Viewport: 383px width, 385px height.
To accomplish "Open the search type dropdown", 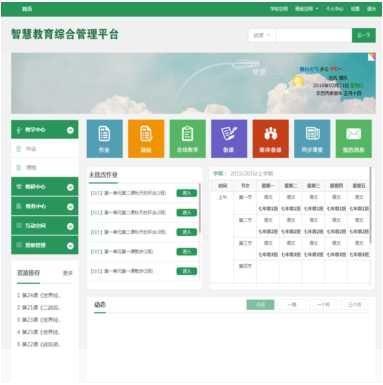I will click(262, 35).
